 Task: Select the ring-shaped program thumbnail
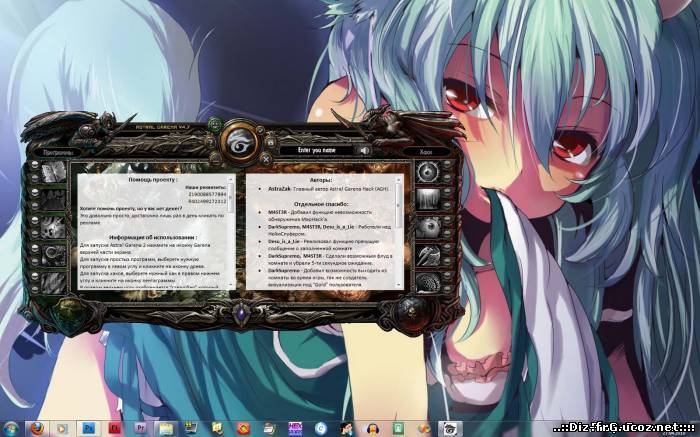point(54,255)
